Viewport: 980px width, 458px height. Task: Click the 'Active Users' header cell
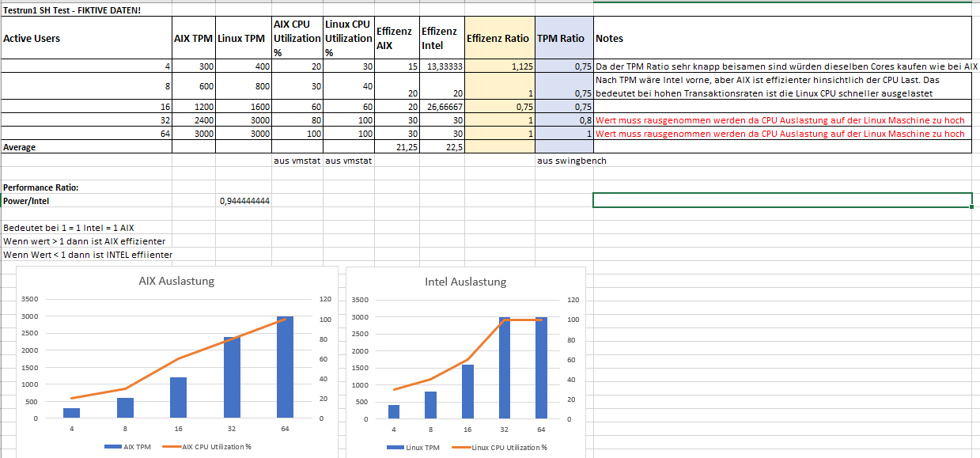86,38
